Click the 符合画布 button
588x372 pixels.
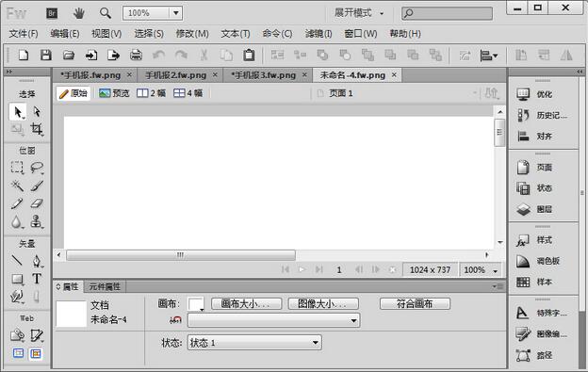click(x=415, y=304)
